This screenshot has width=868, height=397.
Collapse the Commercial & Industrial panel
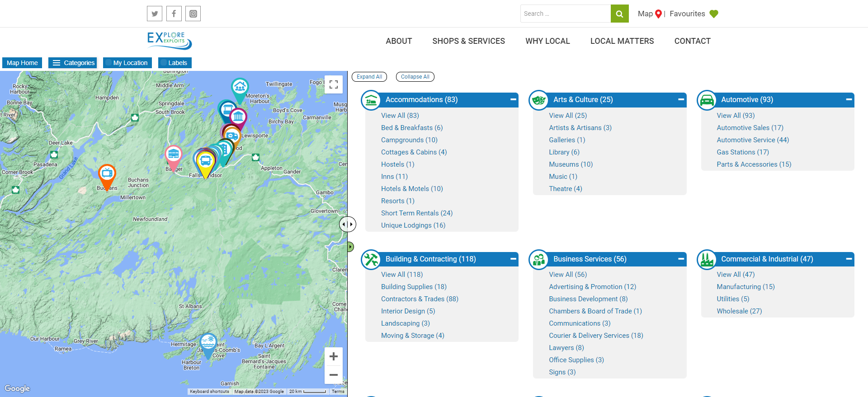click(849, 259)
